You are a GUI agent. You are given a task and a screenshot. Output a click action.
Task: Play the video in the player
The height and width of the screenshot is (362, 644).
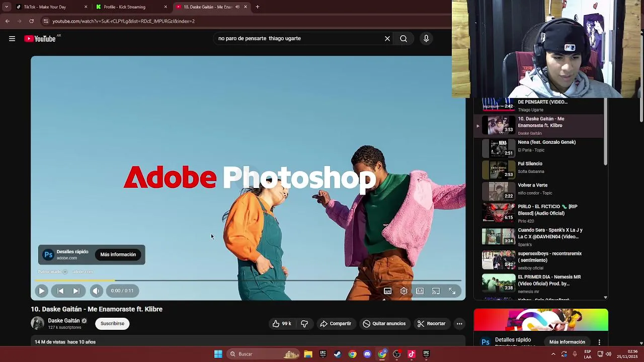coord(42,291)
